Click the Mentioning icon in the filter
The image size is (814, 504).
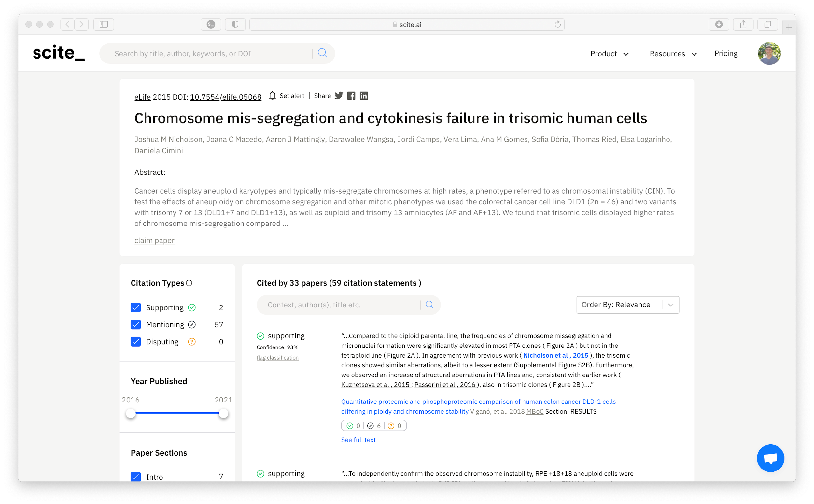point(192,325)
